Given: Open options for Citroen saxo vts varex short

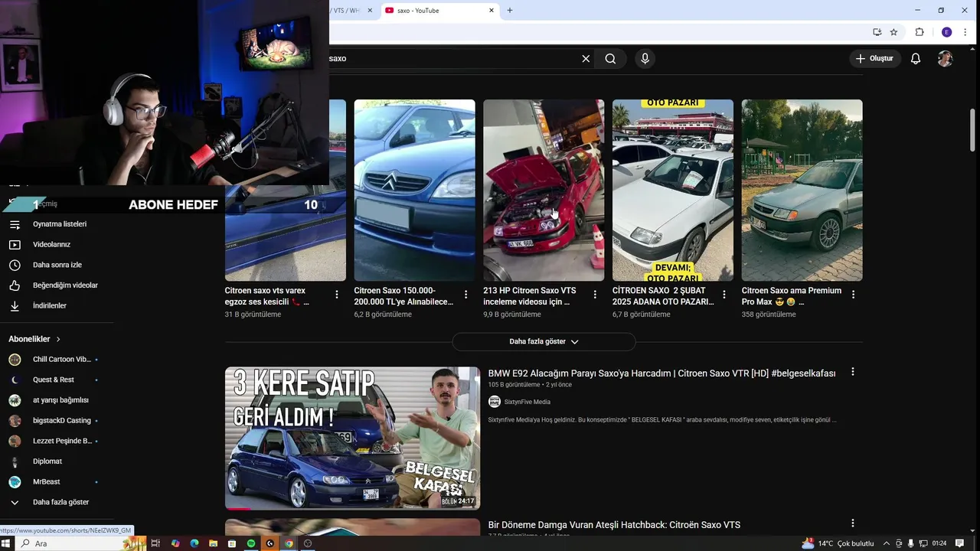Looking at the screenshot, I should point(337,294).
